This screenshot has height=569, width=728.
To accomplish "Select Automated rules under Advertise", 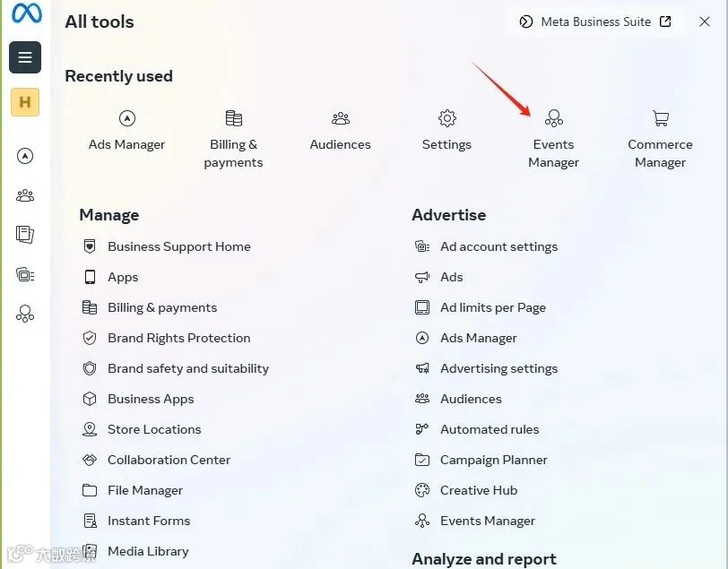I will point(490,429).
